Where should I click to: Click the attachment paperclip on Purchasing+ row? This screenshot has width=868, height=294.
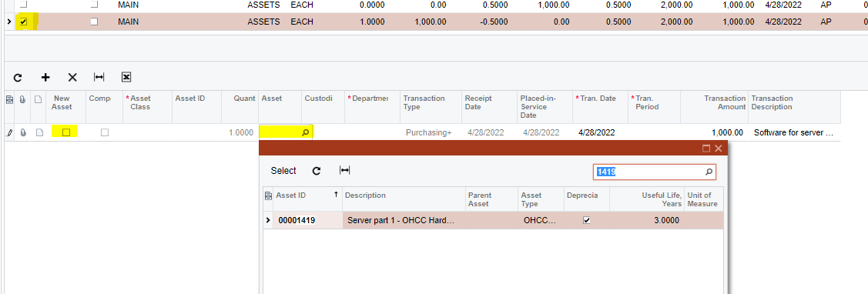[x=23, y=133]
